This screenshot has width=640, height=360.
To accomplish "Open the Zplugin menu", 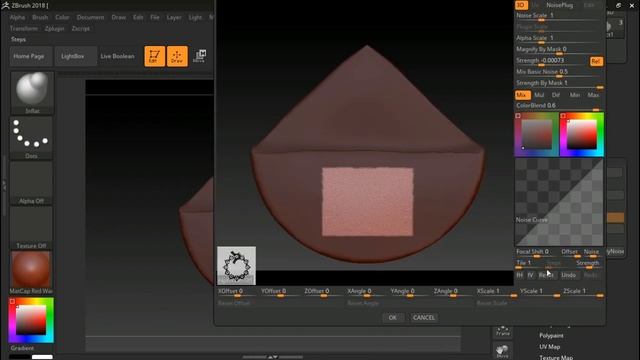I will [55, 29].
